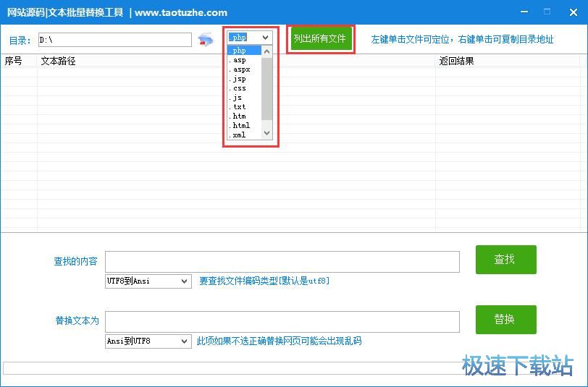Choose .aspx from the extension list
Viewport: 588px width, 387px height.
click(x=245, y=69)
